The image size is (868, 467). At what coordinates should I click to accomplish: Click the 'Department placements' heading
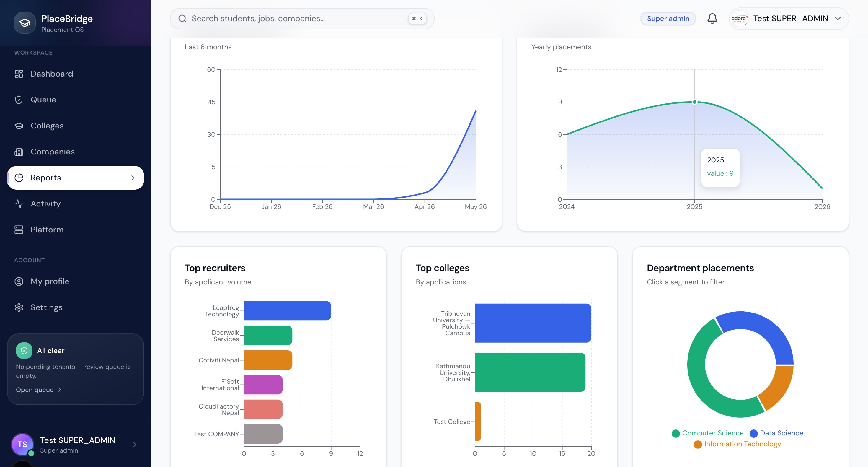(x=700, y=268)
